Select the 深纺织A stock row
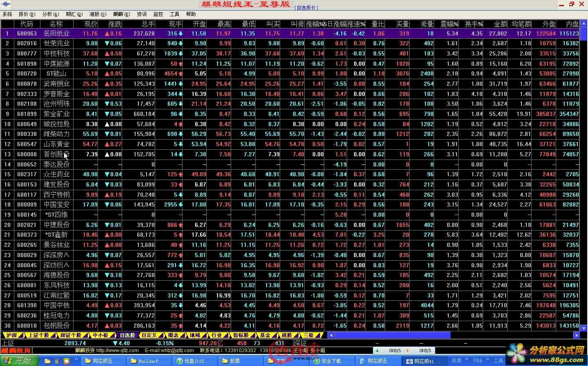This screenshot has width=588, height=366. point(290,265)
